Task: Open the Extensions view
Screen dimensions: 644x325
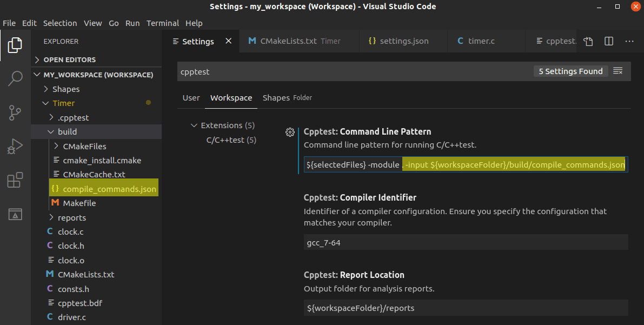Action: click(x=15, y=180)
